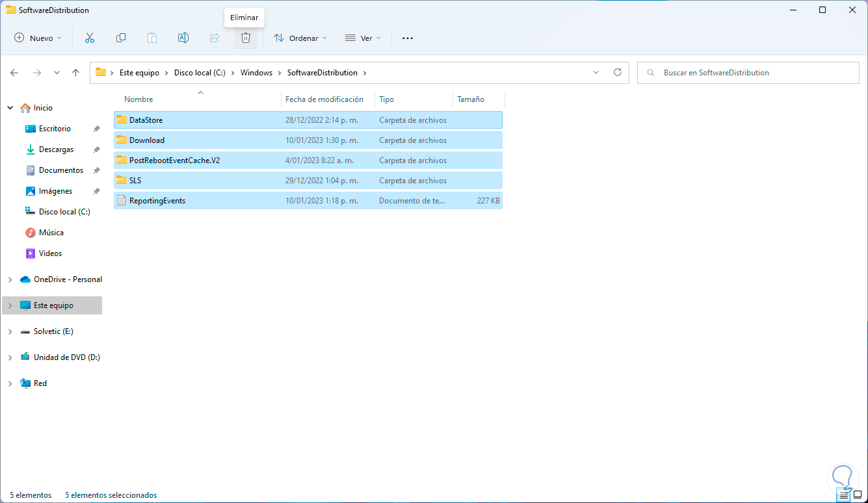Screen dimensions: 868x503
Task: Select OneDrive - Personal in sidebar
Action: pyautogui.click(x=68, y=279)
